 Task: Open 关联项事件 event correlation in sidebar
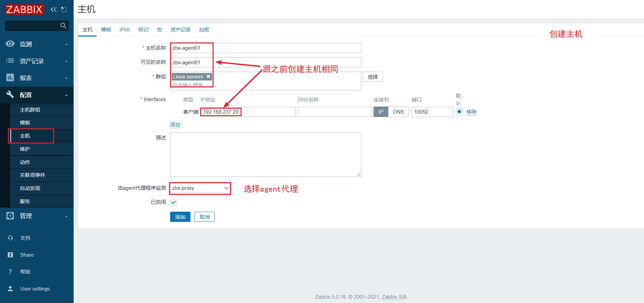tap(42, 175)
